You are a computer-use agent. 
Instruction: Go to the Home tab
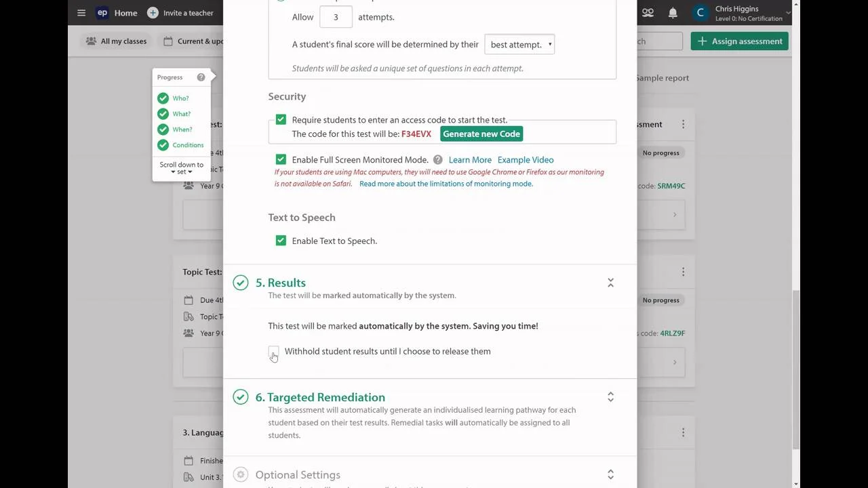[x=126, y=13]
